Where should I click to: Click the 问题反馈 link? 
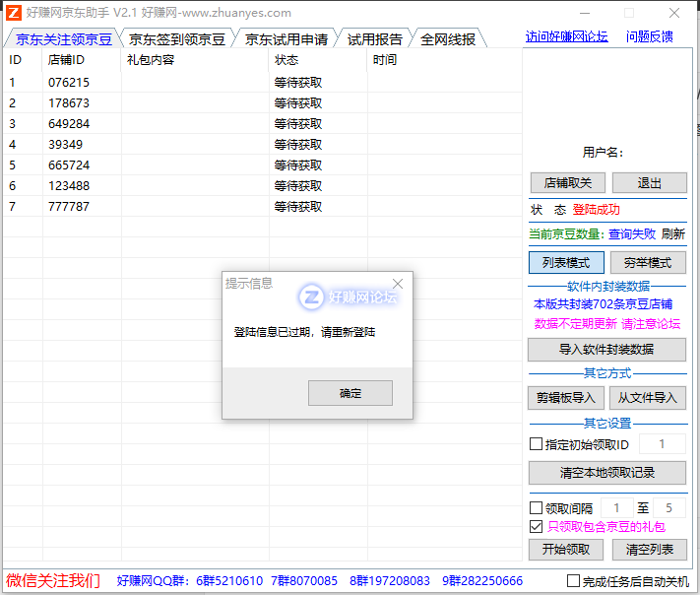650,36
